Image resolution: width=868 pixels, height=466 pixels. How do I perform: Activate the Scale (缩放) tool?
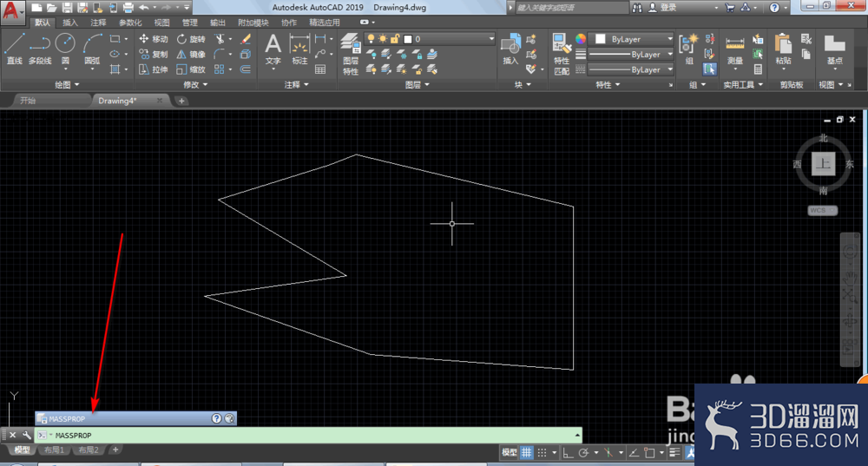click(191, 69)
